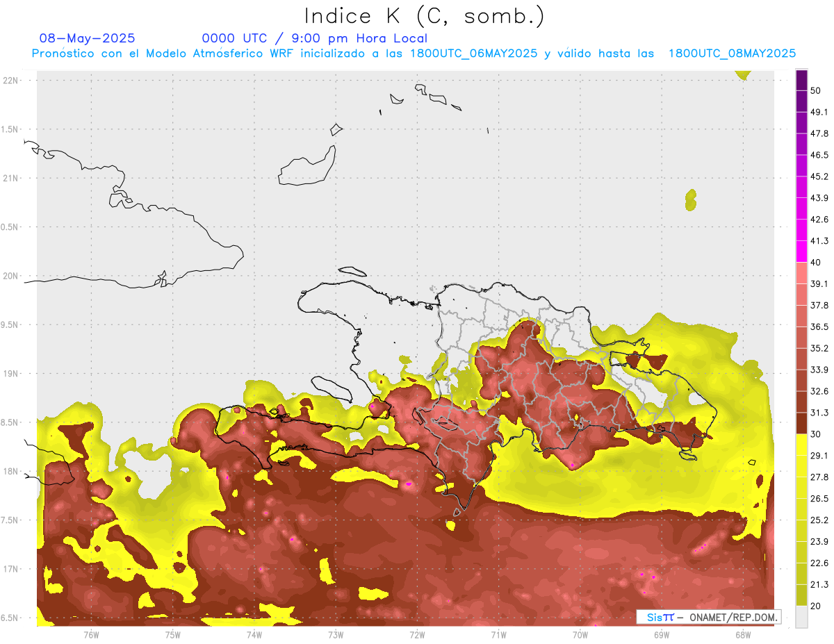Click the dark purple colorbar swatch above 50
Image resolution: width=834 pixels, height=644 pixels.
pos(801,81)
